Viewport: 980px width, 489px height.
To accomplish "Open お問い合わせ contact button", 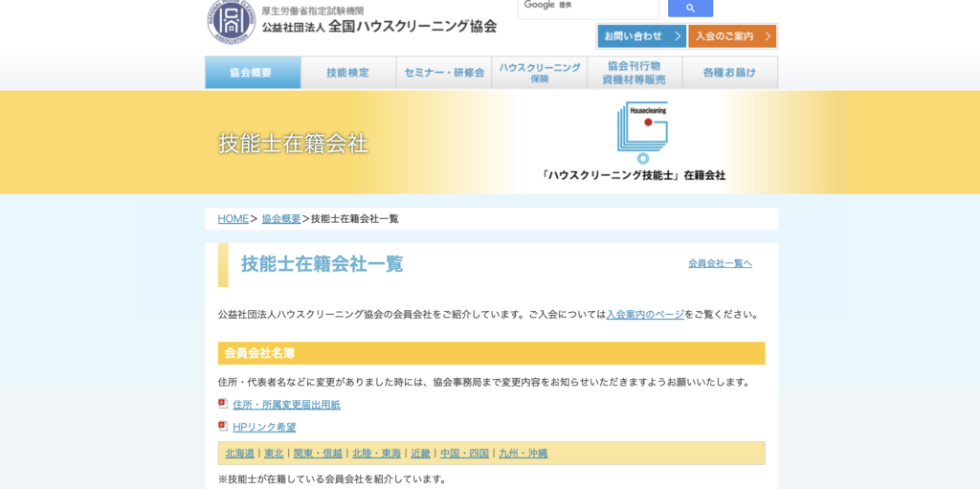I will (x=642, y=36).
